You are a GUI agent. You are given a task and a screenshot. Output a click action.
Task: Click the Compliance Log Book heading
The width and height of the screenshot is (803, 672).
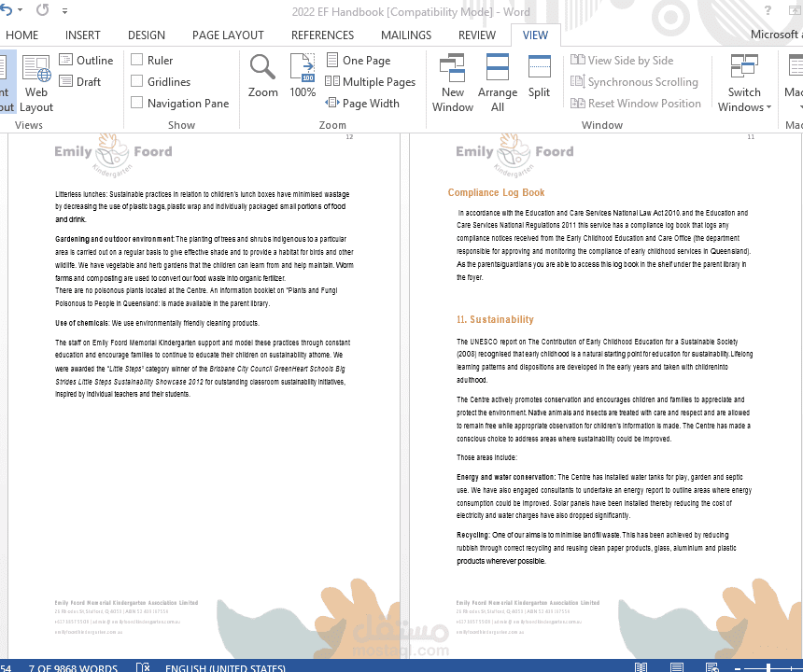pyautogui.click(x=496, y=192)
